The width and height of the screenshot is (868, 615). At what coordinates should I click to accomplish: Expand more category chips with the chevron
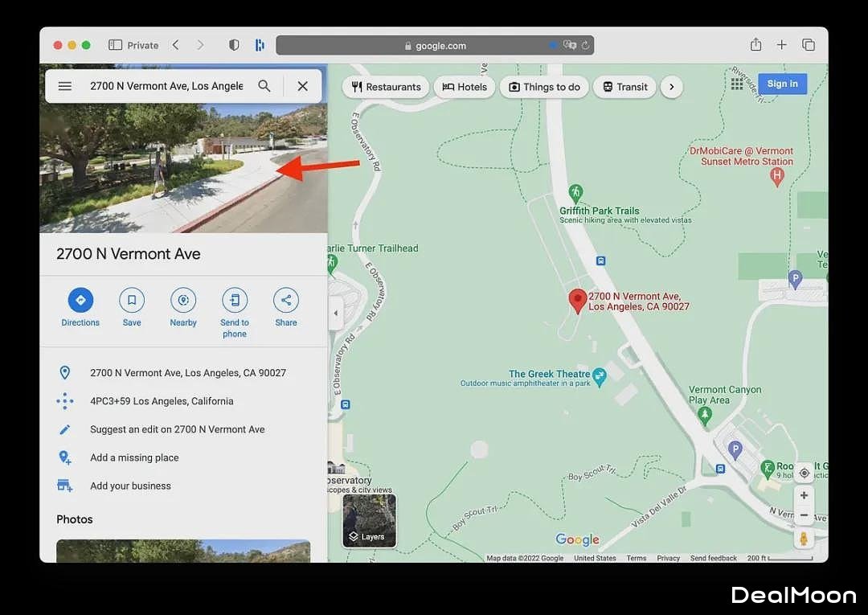(672, 87)
